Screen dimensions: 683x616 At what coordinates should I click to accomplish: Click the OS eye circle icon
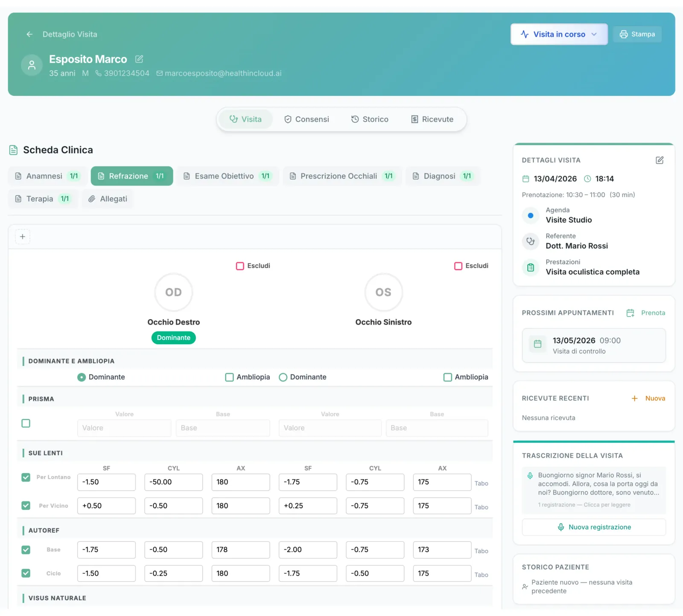(x=383, y=292)
